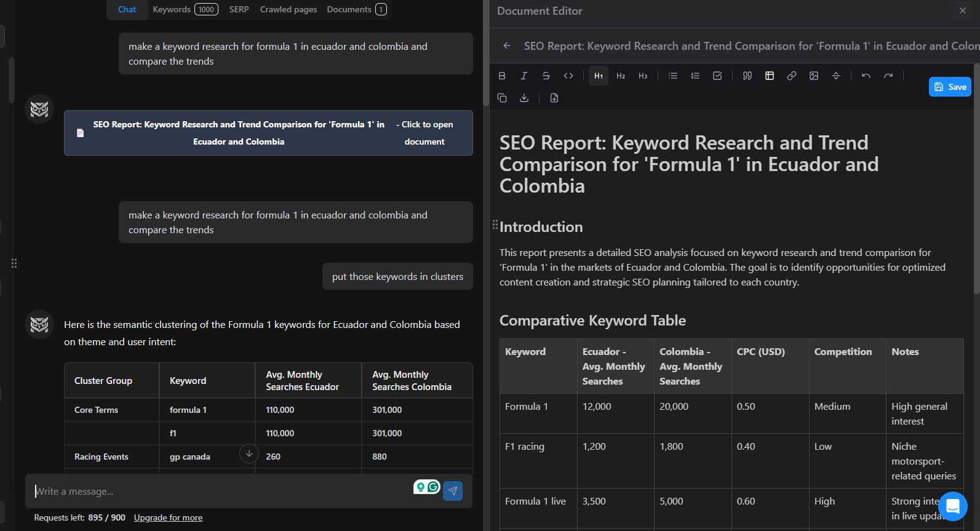Image resolution: width=980 pixels, height=531 pixels.
Task: Select the 'gp canada' keyword cell
Action: tap(207, 457)
